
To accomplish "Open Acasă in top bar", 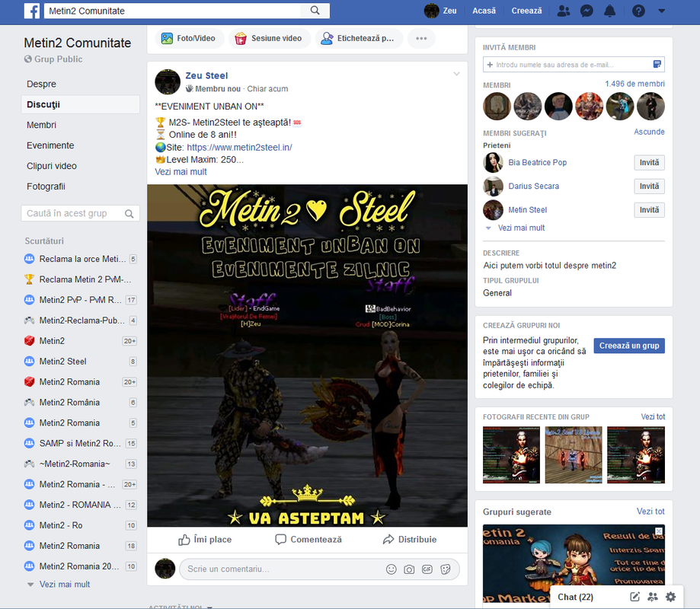I will coord(484,11).
